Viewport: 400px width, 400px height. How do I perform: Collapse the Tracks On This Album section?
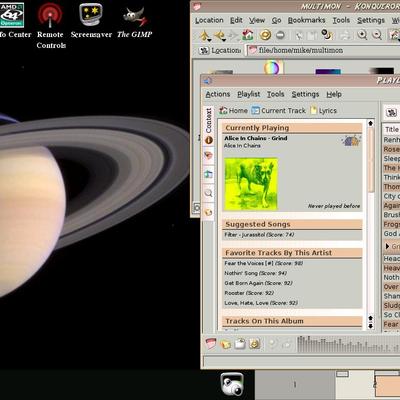coord(292,321)
